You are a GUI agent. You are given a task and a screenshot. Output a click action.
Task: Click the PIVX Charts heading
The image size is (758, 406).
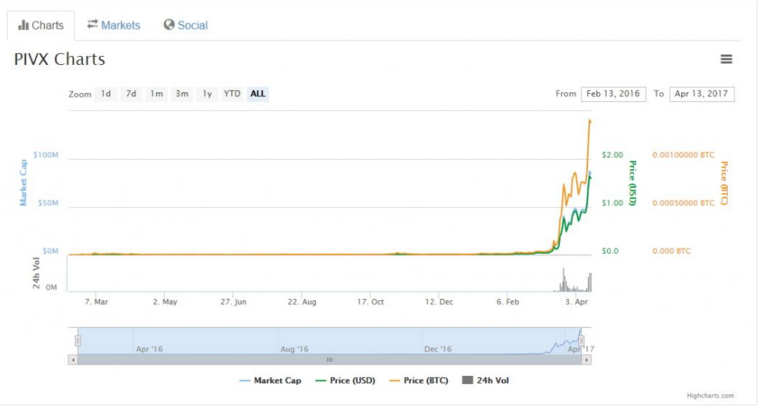coord(59,59)
